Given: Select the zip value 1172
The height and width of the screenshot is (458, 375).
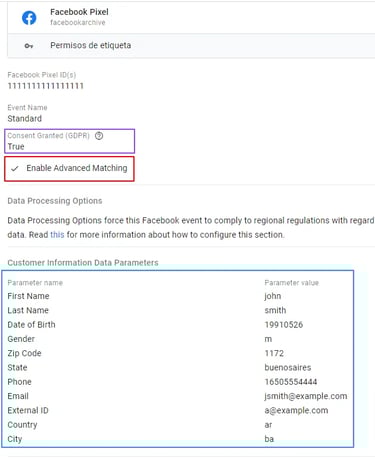Looking at the screenshot, I should click(274, 353).
